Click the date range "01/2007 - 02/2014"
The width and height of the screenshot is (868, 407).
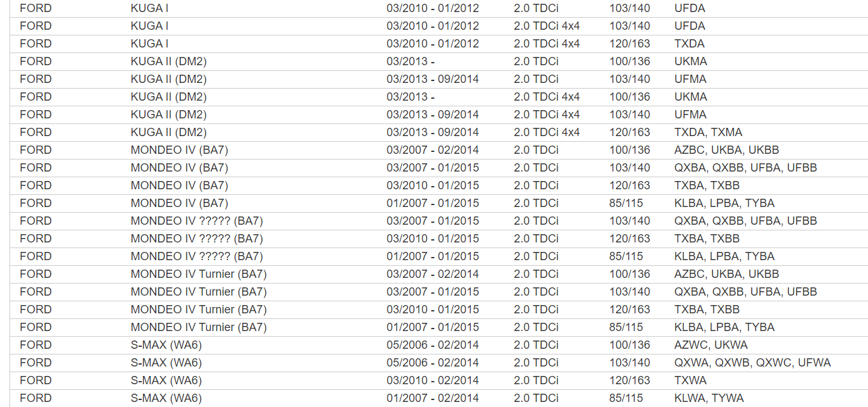point(433,398)
